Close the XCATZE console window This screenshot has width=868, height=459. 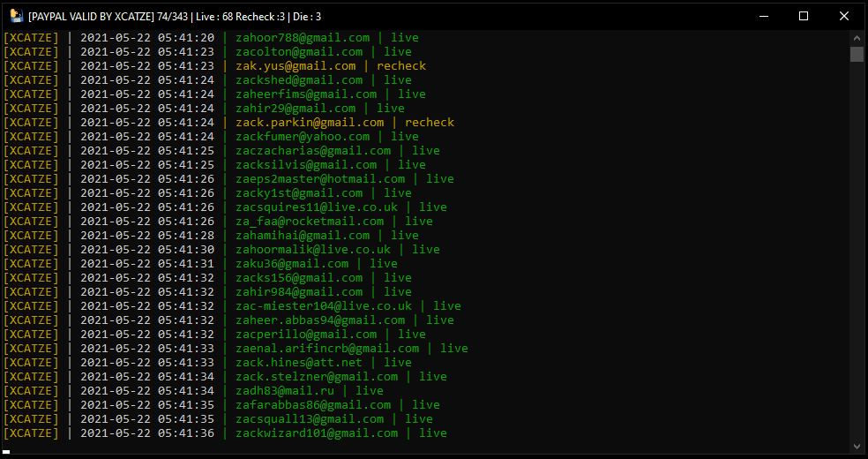click(843, 16)
